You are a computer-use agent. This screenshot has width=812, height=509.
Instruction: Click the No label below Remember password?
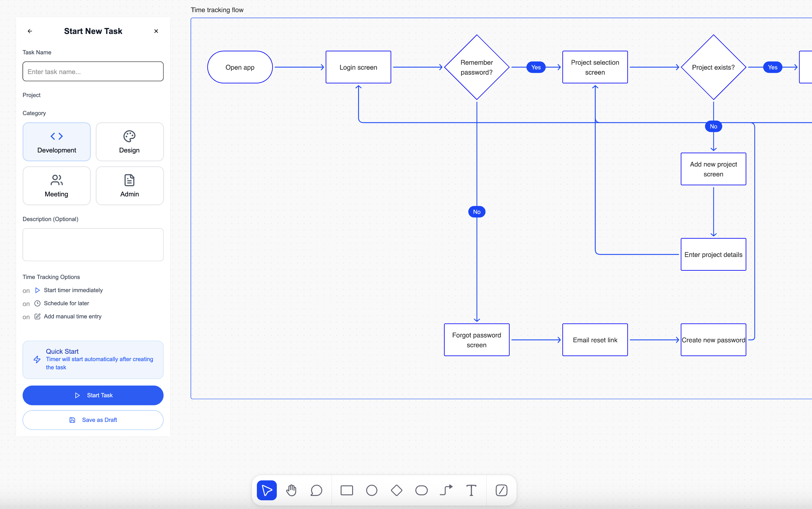[477, 212]
